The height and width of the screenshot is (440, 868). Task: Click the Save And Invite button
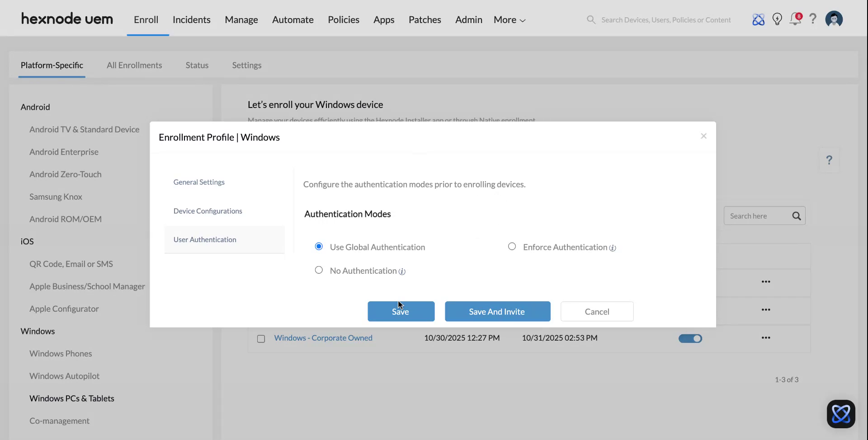(497, 311)
